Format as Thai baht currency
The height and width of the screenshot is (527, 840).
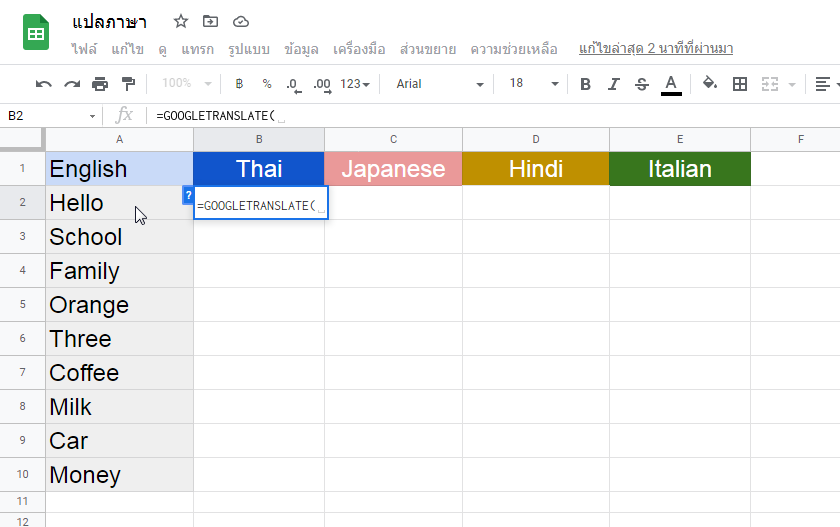(239, 84)
